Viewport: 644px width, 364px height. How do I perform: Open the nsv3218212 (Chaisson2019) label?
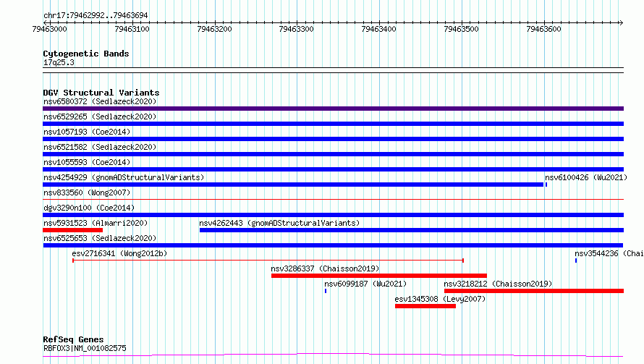click(498, 284)
